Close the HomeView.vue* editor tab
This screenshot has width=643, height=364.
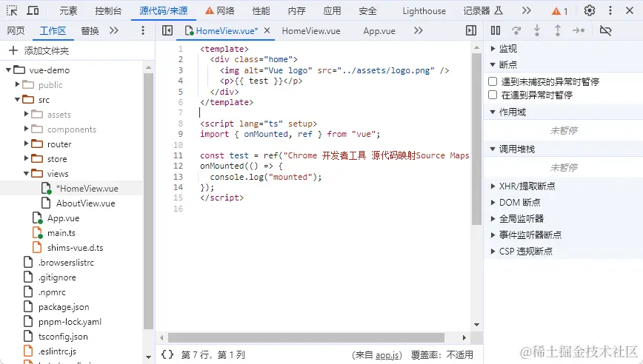click(x=267, y=30)
